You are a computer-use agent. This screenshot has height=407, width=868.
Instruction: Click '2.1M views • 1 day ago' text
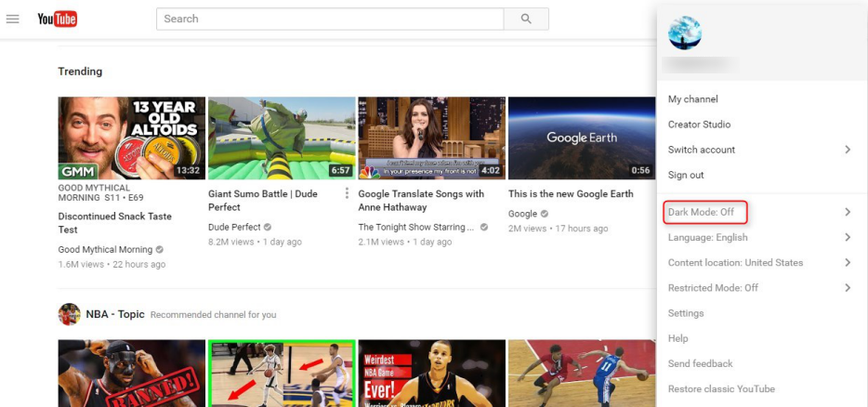(405, 242)
